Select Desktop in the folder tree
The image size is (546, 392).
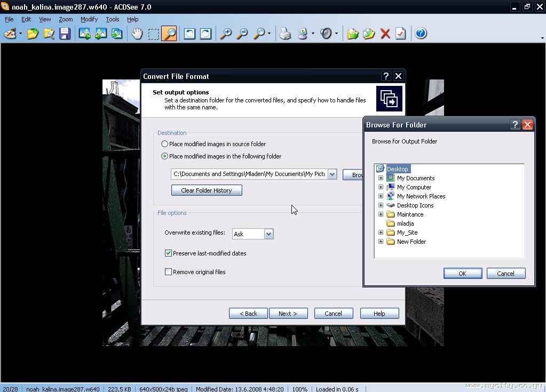pyautogui.click(x=397, y=169)
